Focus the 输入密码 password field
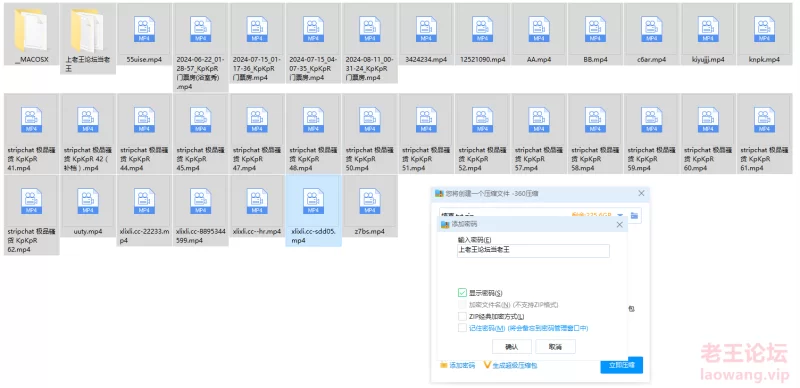 (533, 251)
